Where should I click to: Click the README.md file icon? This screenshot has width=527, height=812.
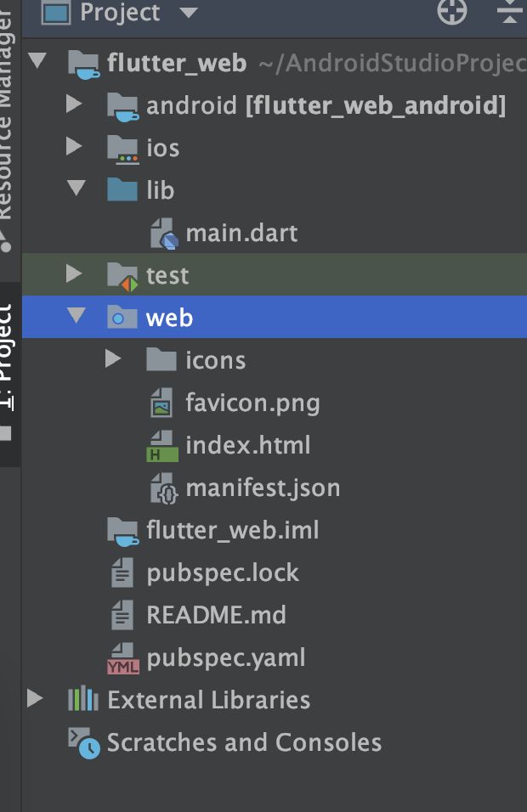tap(122, 615)
